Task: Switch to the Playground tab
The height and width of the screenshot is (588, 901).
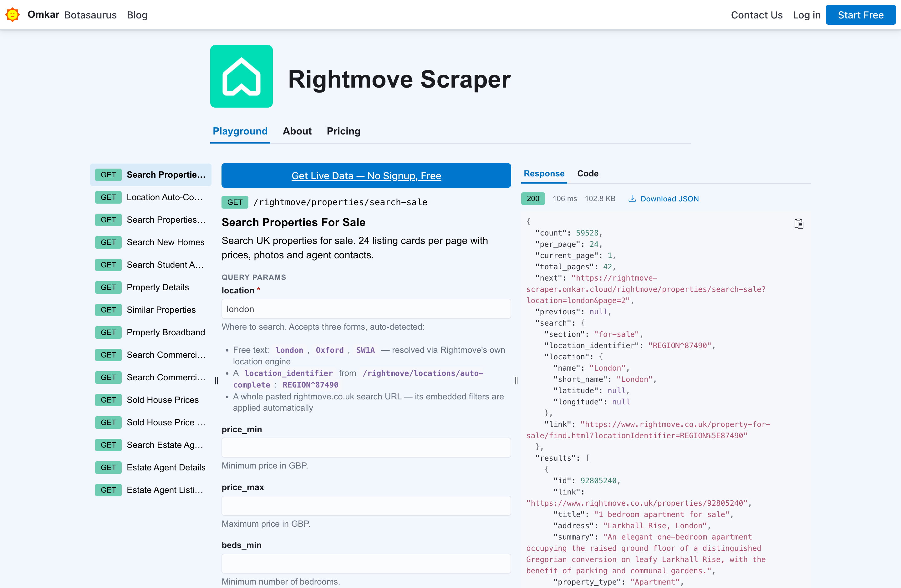Action: pyautogui.click(x=240, y=131)
